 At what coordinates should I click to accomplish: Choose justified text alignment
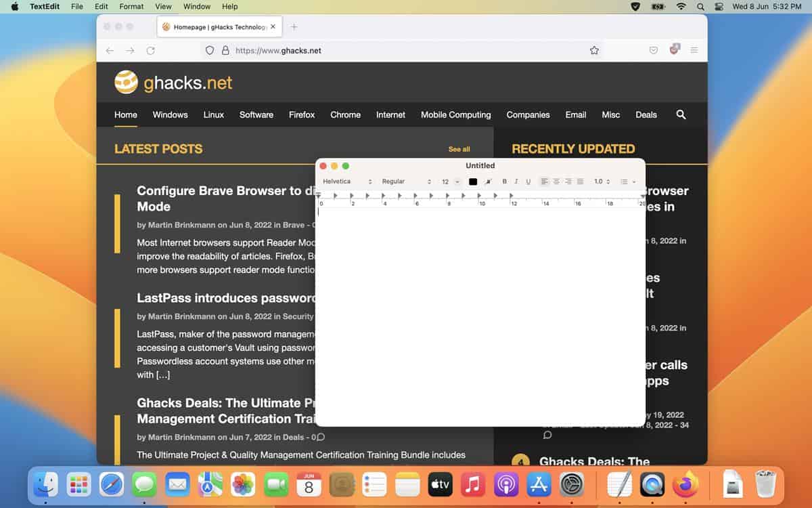(x=580, y=182)
